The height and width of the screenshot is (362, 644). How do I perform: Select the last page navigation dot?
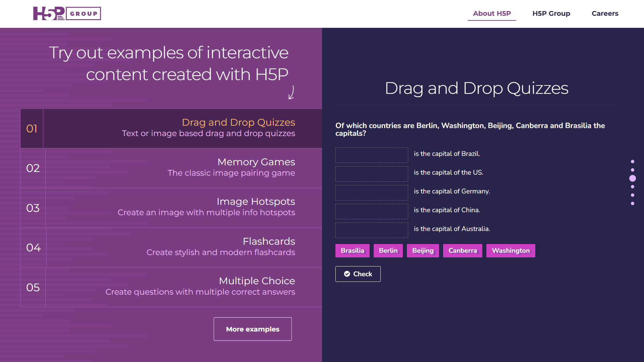(x=632, y=203)
